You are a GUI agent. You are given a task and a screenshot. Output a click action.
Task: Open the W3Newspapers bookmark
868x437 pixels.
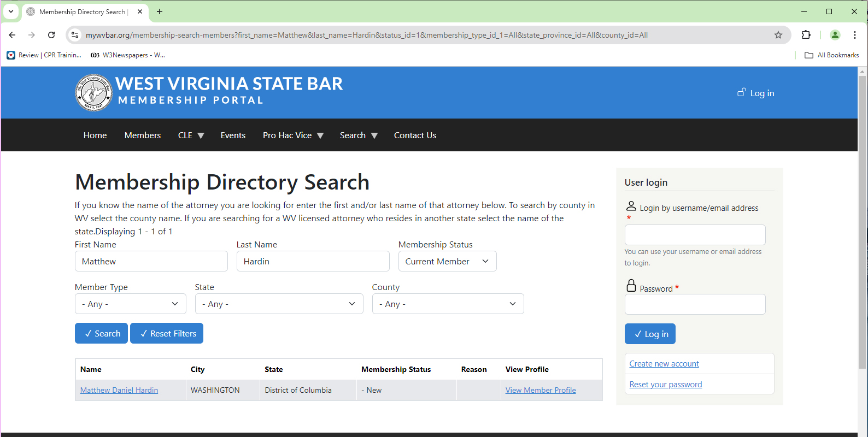point(128,55)
